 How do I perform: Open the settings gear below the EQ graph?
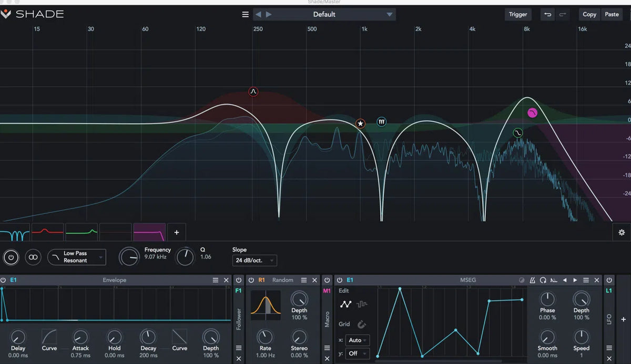click(x=622, y=232)
